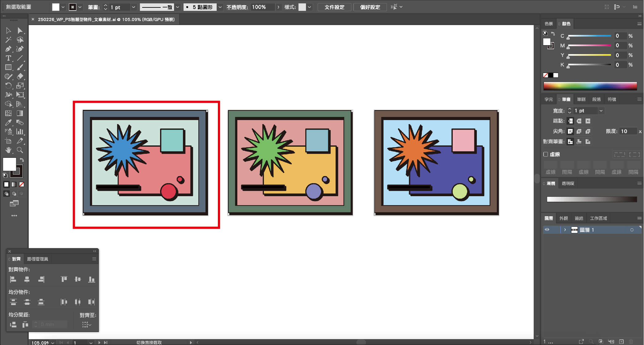Switch to the Pathfinder tab
Image resolution: width=644 pixels, height=345 pixels.
(x=37, y=259)
